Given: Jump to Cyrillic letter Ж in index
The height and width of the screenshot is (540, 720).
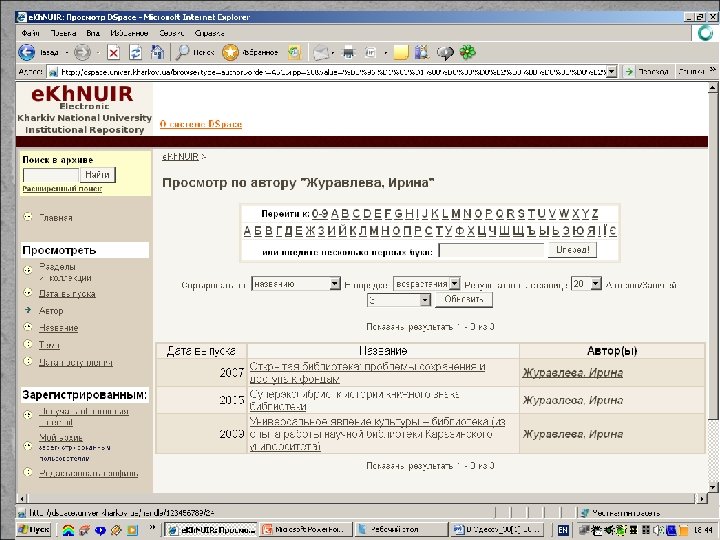Looking at the screenshot, I should [310, 231].
